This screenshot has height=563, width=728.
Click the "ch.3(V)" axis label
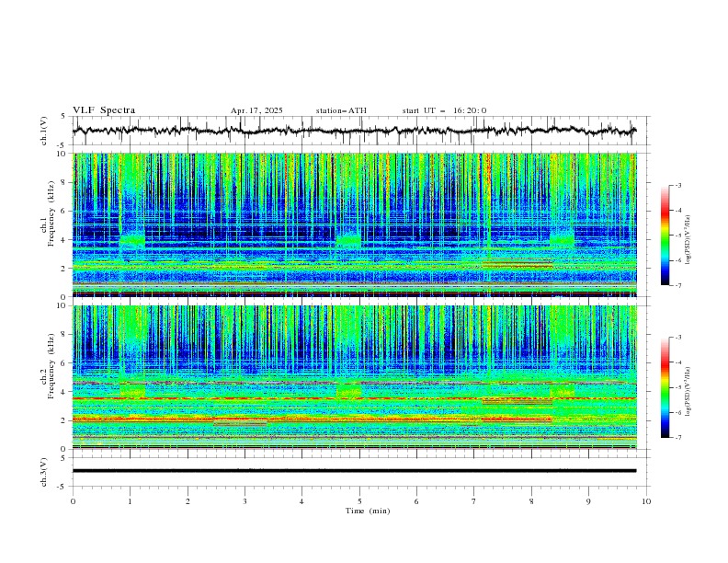coord(44,472)
